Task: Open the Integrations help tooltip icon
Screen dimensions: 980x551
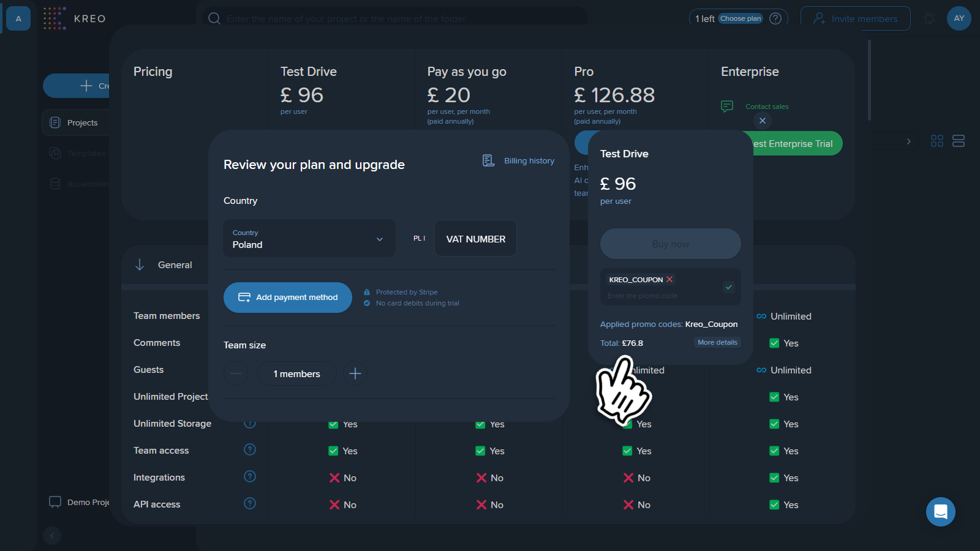Action: pyautogui.click(x=250, y=476)
